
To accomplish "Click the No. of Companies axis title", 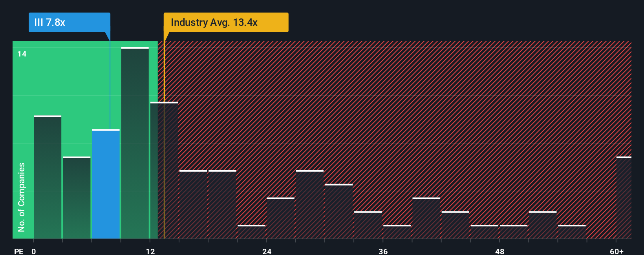I will pos(22,197).
